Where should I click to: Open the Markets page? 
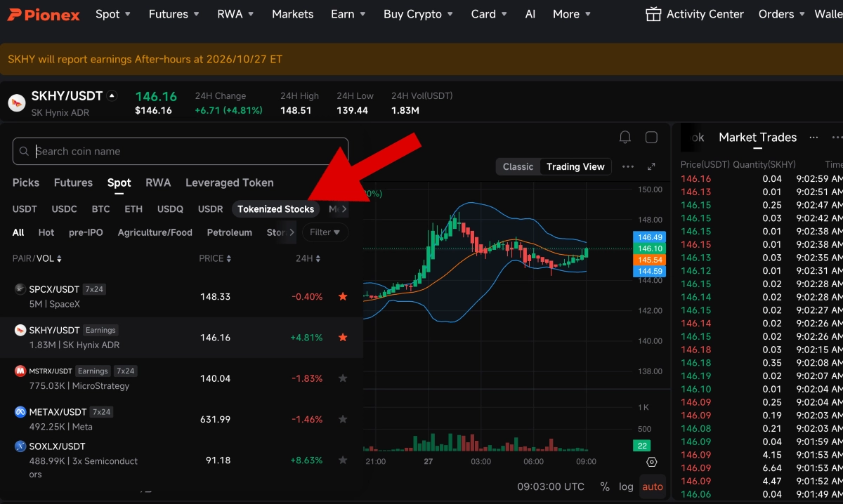coord(293,14)
